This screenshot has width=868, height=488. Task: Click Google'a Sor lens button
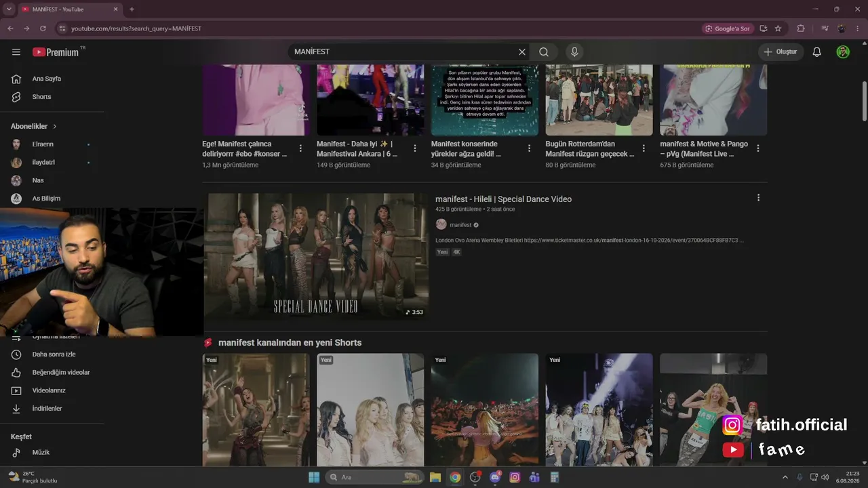(x=727, y=28)
